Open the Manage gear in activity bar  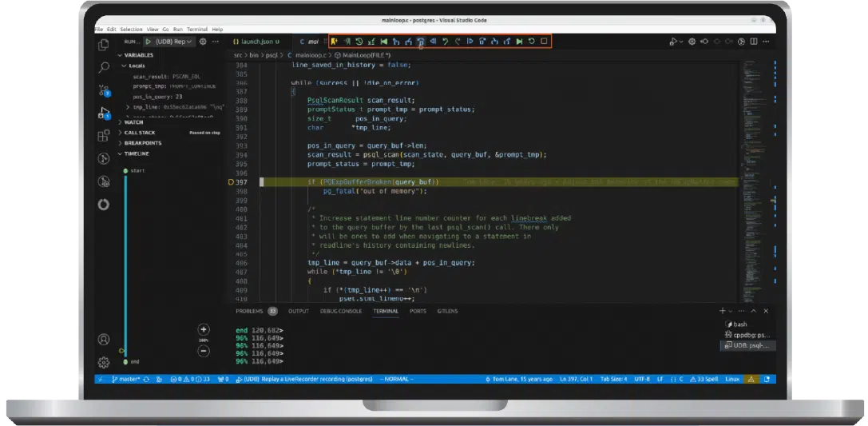click(104, 362)
